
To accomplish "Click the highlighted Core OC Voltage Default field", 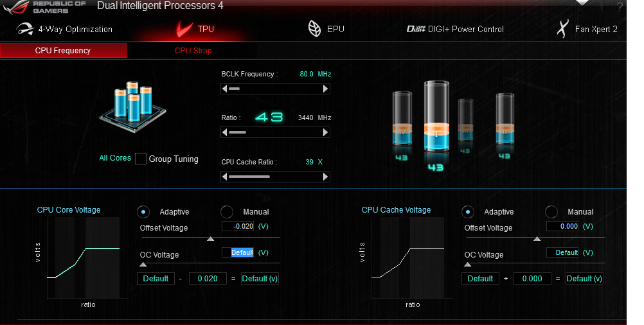I will 238,252.
